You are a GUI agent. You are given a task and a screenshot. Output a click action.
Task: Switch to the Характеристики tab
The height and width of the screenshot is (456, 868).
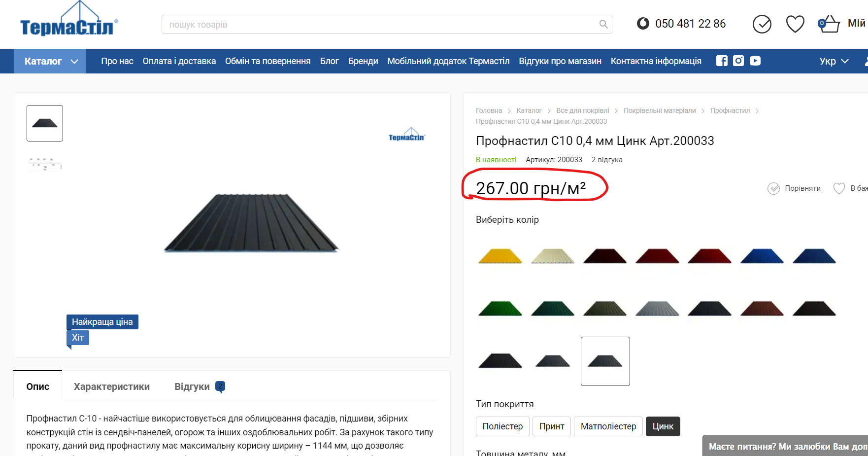pos(112,386)
